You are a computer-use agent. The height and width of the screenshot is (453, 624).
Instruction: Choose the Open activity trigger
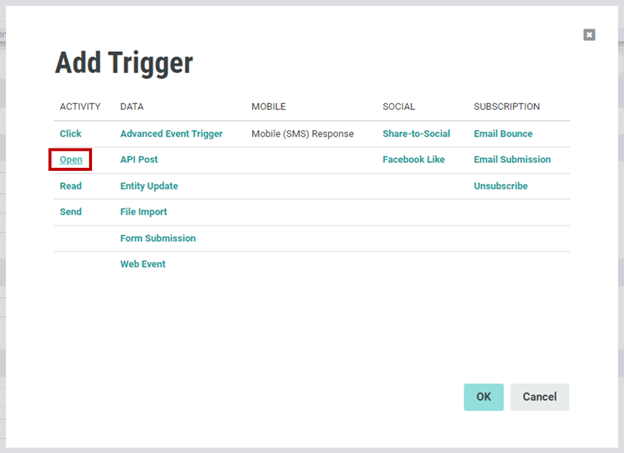(71, 160)
